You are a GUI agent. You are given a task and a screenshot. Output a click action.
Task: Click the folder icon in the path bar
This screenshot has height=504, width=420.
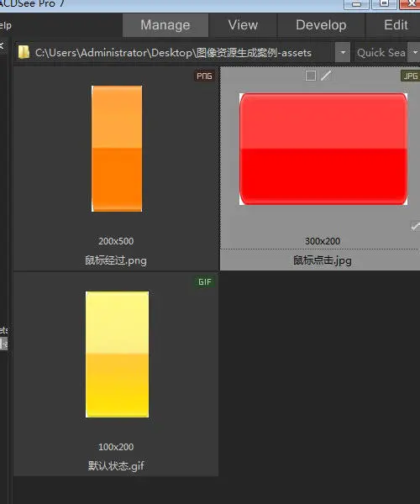24,52
